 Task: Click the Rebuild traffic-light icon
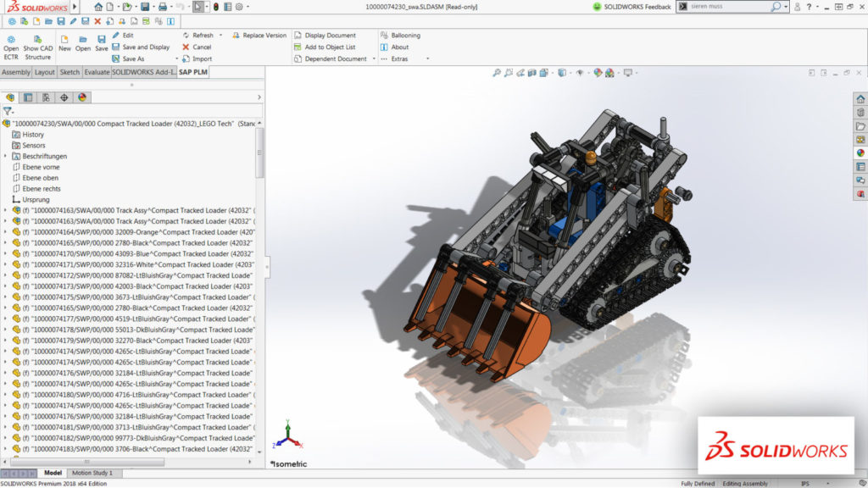(x=215, y=7)
